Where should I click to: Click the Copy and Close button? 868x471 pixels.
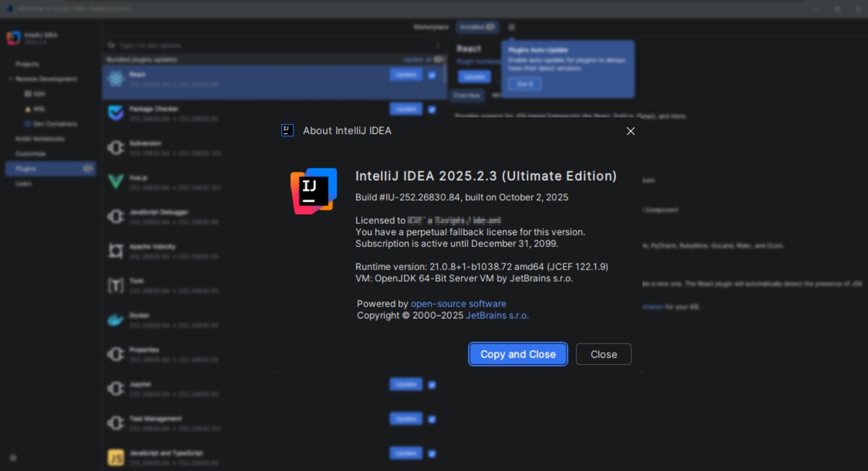pos(518,354)
